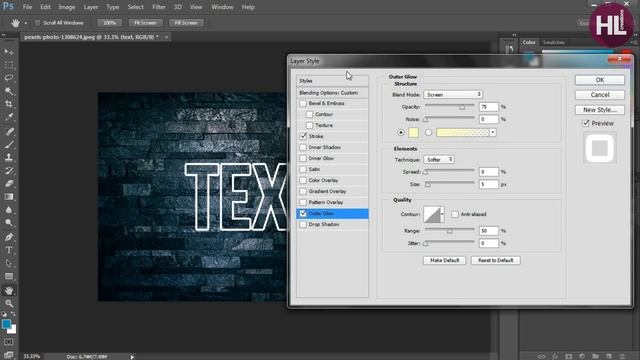Click the foreground color swatch

[x=6, y=324]
